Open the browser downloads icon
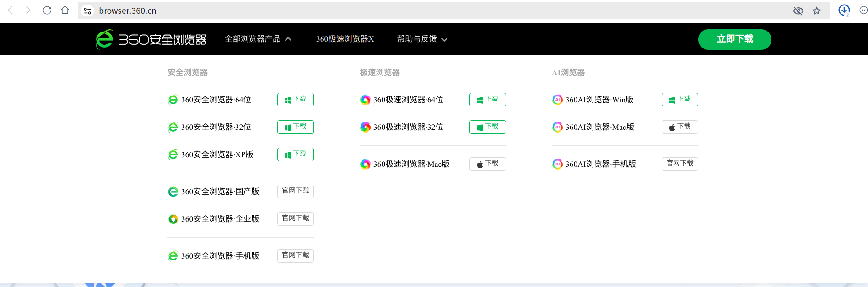Screen dimensions: 868x287 844,10
